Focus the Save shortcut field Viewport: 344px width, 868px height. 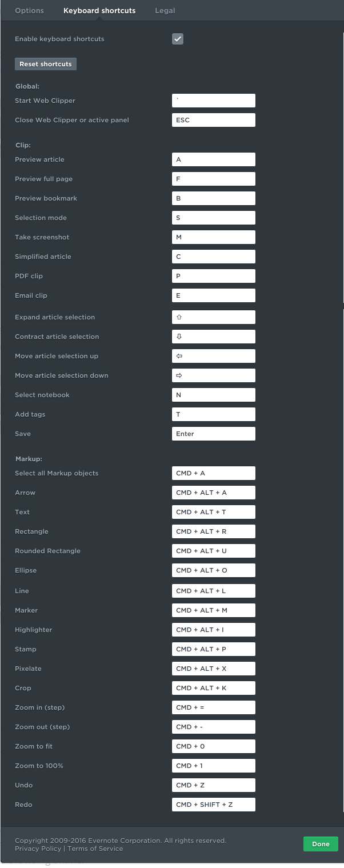point(213,434)
